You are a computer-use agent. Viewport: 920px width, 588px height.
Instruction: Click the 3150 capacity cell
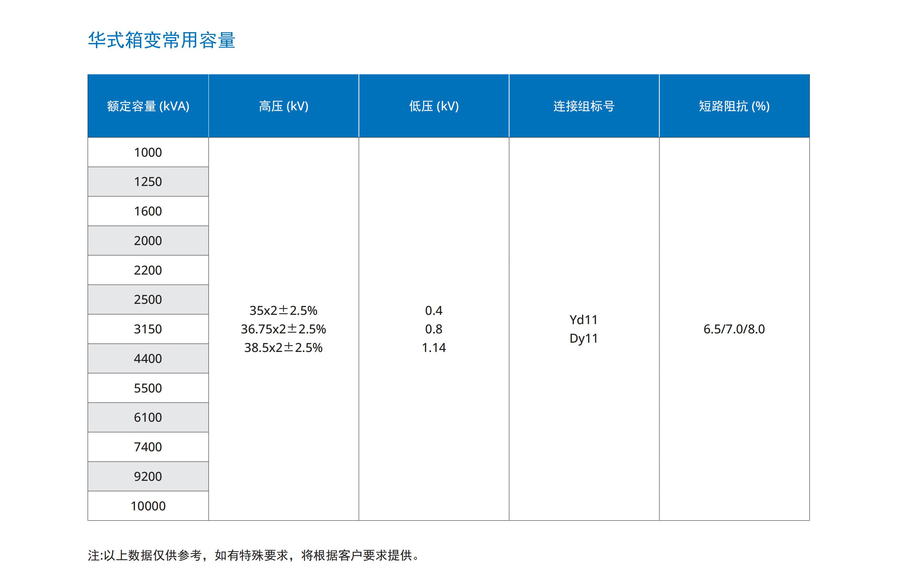(148, 329)
